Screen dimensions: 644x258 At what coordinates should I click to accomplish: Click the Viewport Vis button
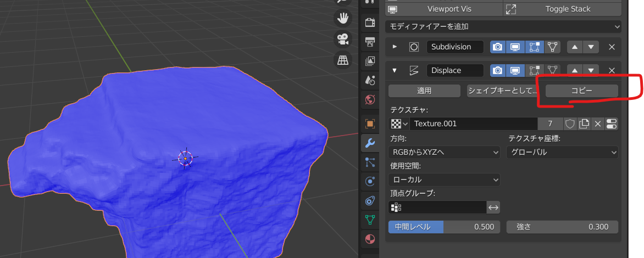[x=444, y=9]
